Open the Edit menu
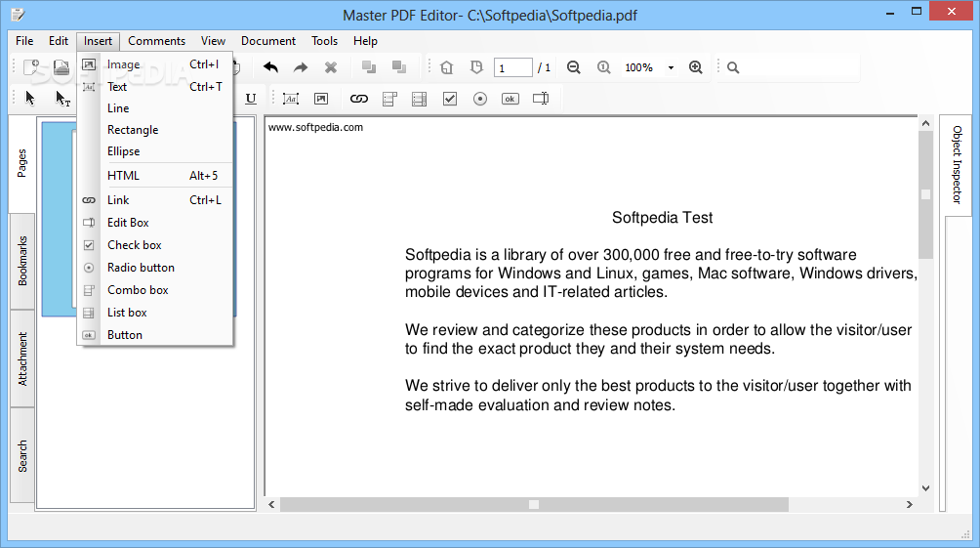980x548 pixels. [x=59, y=41]
